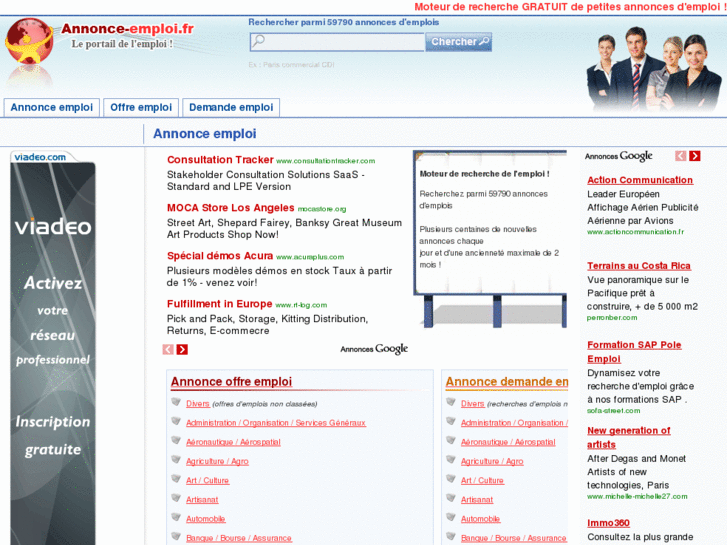
Task: Open Automobile in offre emploi list
Action: [205, 519]
